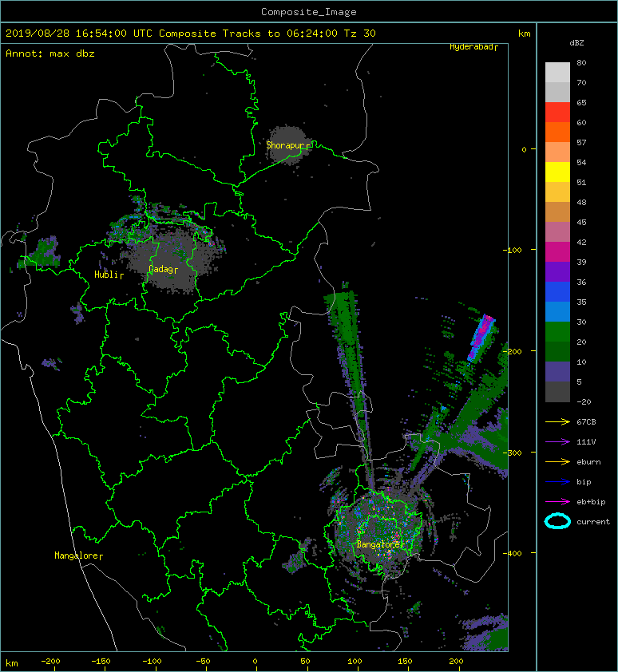This screenshot has height=672, width=618.
Task: Click the 'eburn' legend label
Action: tap(588, 462)
